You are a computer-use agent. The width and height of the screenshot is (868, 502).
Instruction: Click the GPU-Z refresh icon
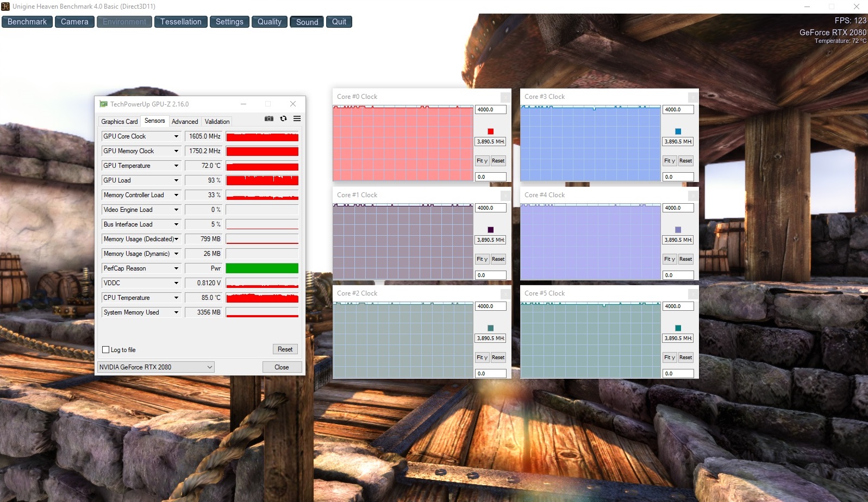[x=283, y=118]
